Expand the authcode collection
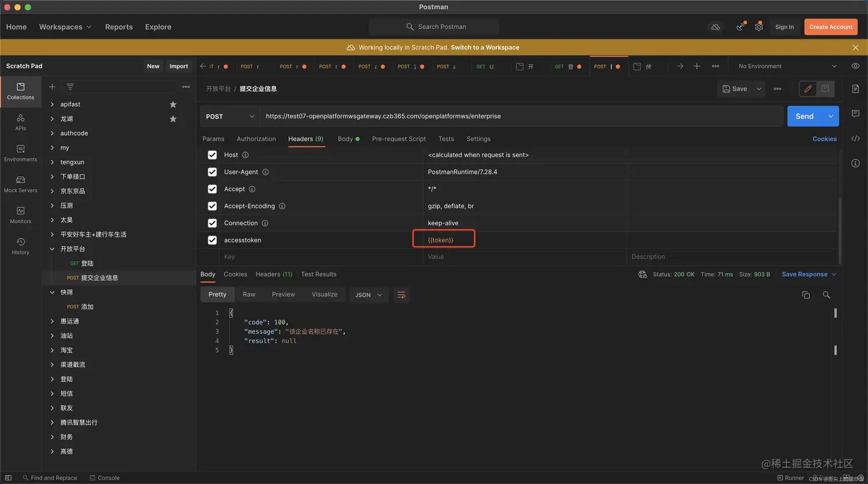This screenshot has height=484, width=868. pyautogui.click(x=52, y=133)
